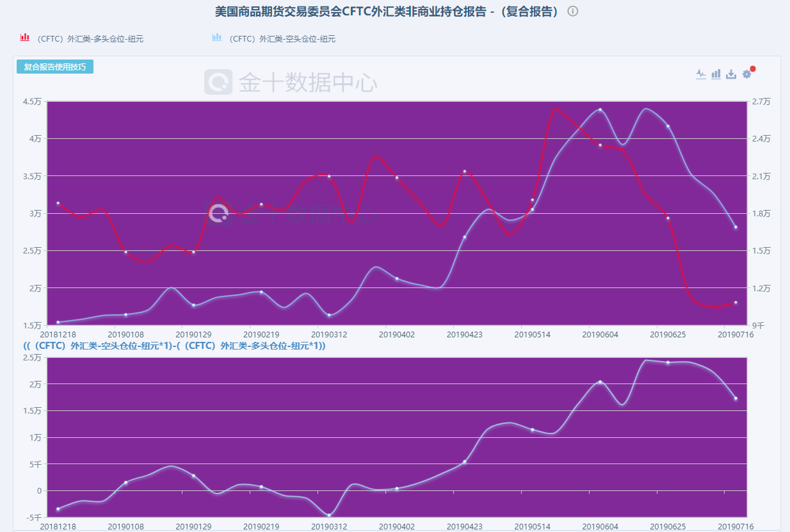Click the formula label above the lower chart
This screenshot has height=532, width=790.
pyautogui.click(x=174, y=346)
